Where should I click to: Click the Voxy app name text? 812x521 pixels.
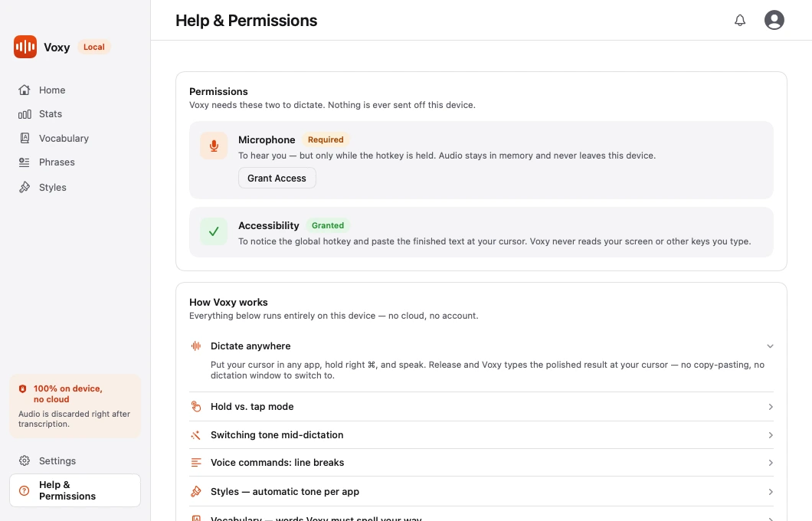click(x=57, y=48)
